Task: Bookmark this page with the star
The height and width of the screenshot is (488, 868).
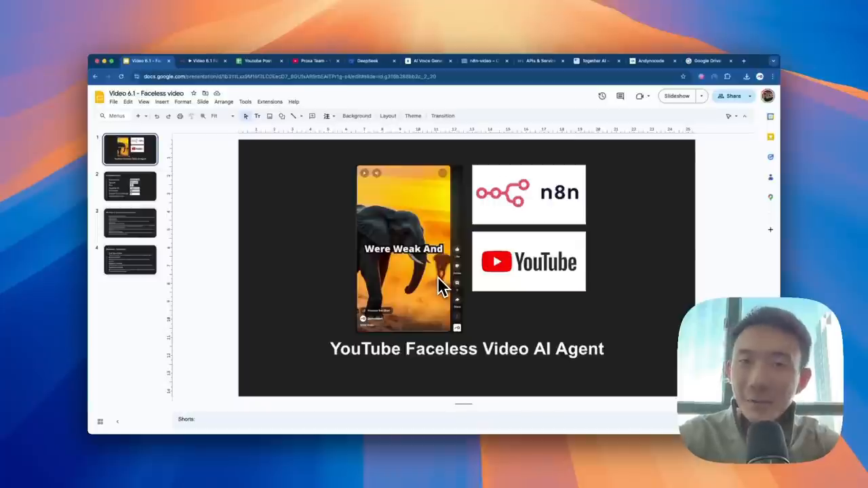Action: (683, 77)
